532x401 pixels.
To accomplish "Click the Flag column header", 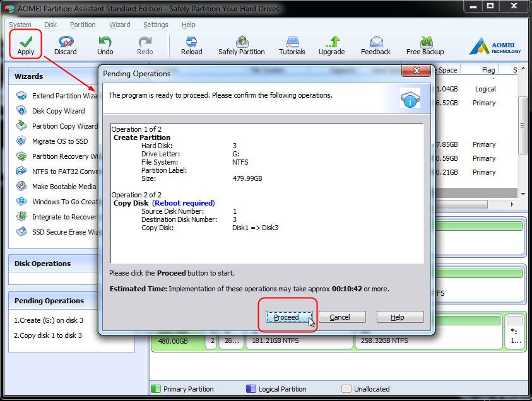I will tap(488, 70).
